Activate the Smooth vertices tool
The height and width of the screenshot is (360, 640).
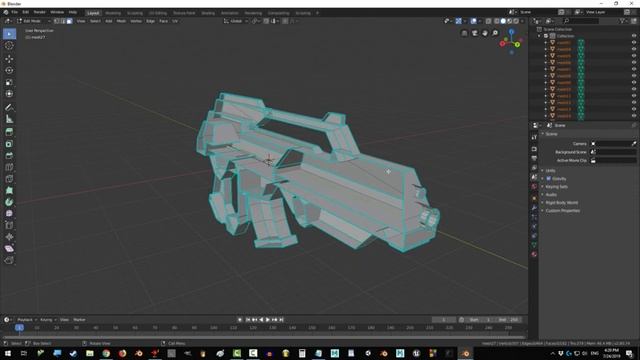[9, 213]
